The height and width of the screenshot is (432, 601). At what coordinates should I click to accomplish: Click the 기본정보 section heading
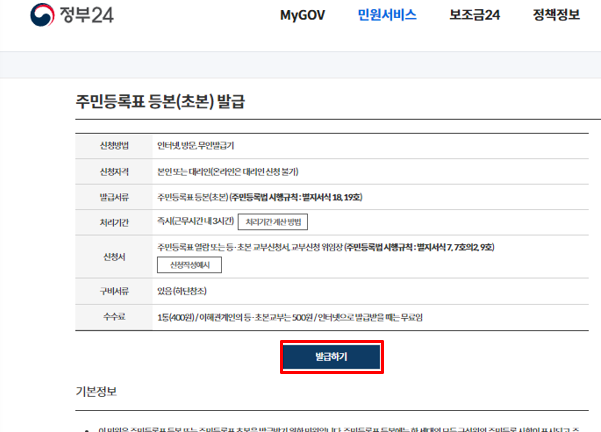(x=96, y=391)
